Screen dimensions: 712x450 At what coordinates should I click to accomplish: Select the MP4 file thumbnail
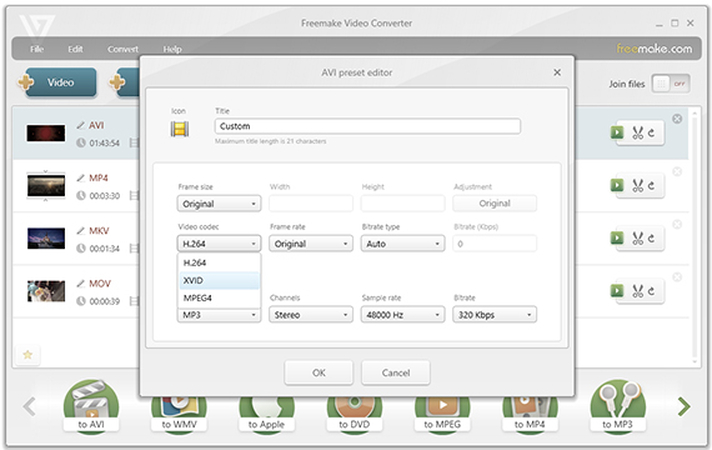[x=46, y=185]
